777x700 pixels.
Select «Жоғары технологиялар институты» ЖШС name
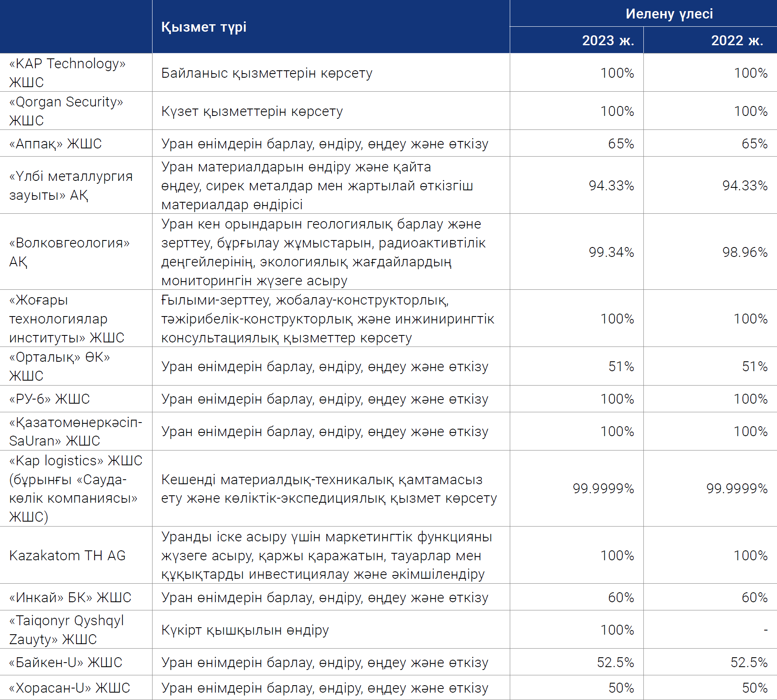pos(67,319)
